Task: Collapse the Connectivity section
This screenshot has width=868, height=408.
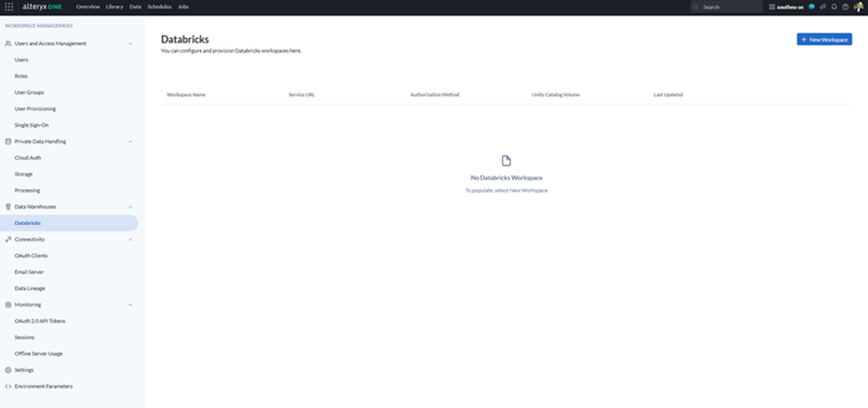Action: (130, 240)
